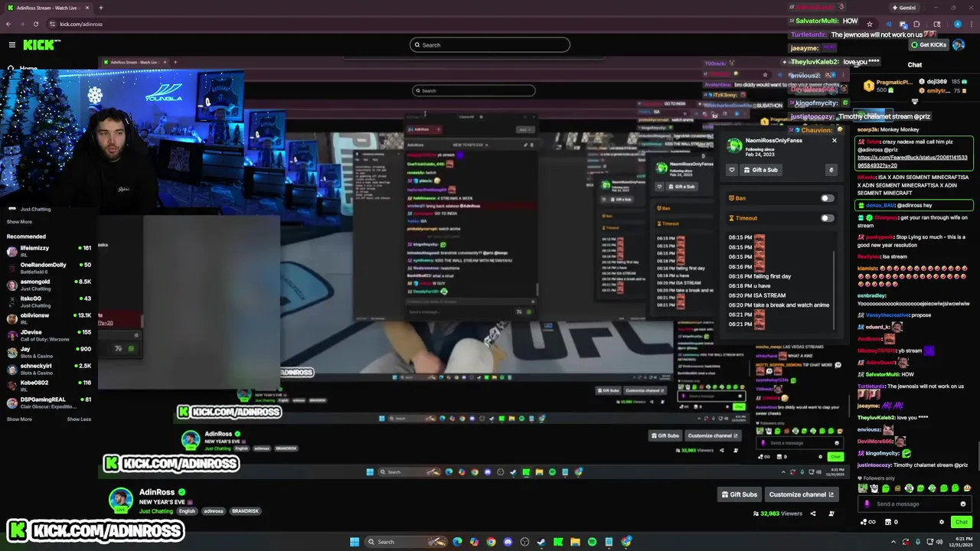Screen dimensions: 980x551
Task: Open recommended channel OneRandomDolly
Action: (x=49, y=268)
